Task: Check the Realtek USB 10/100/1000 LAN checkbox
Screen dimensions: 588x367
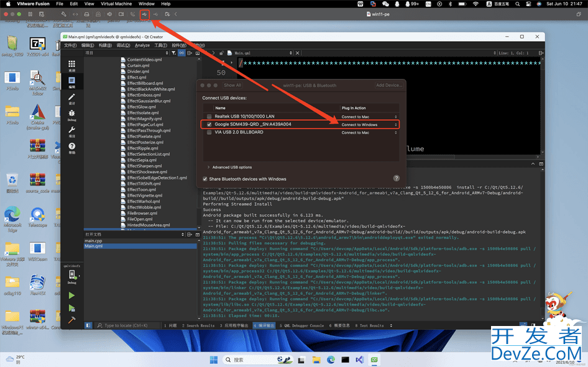Action: (x=209, y=117)
